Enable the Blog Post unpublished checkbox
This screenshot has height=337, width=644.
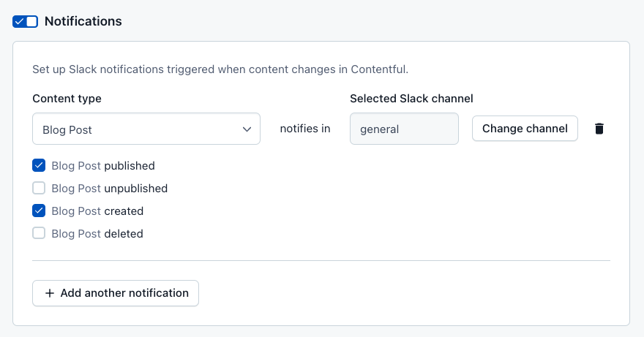tap(40, 189)
